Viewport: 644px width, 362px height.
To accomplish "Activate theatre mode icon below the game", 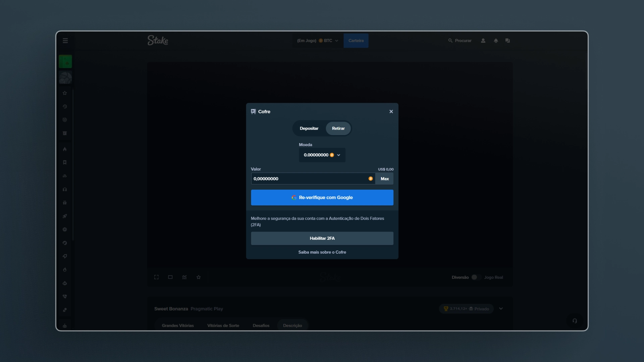I will tap(170, 277).
